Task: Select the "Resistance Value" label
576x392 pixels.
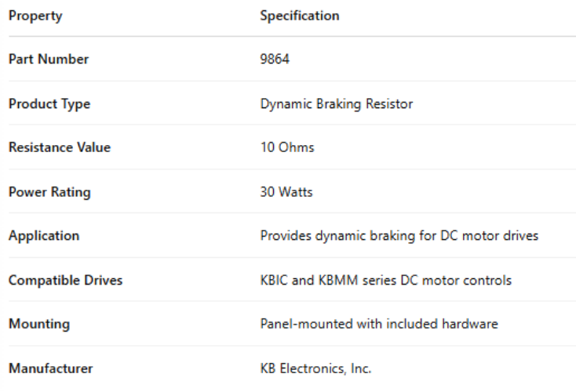Action: pos(60,148)
